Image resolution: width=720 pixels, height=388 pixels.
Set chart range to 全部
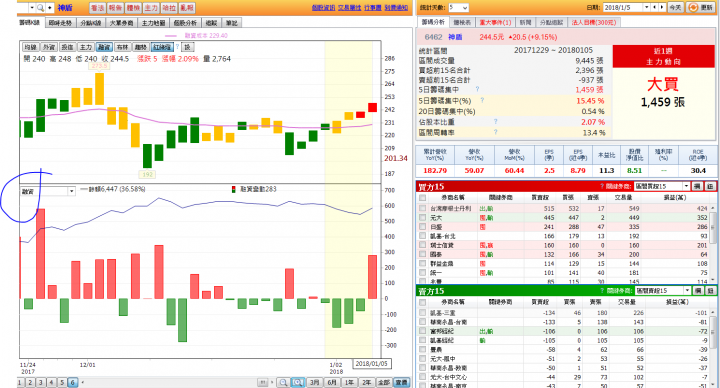point(383,382)
